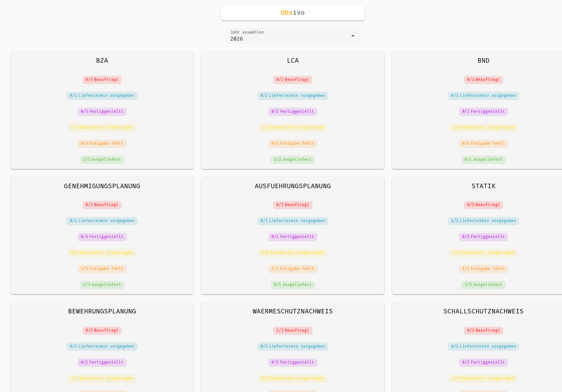This screenshot has width=562, height=392.
Task: Click BZA 1/3 Bearbeiter eingetragen chip
Action: pos(102,128)
